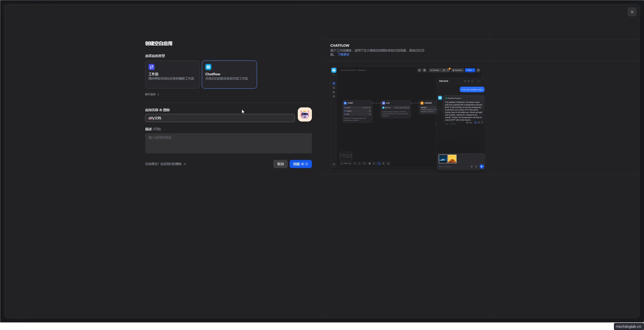
Task: Select the 工作流 application type card
Action: point(172,75)
